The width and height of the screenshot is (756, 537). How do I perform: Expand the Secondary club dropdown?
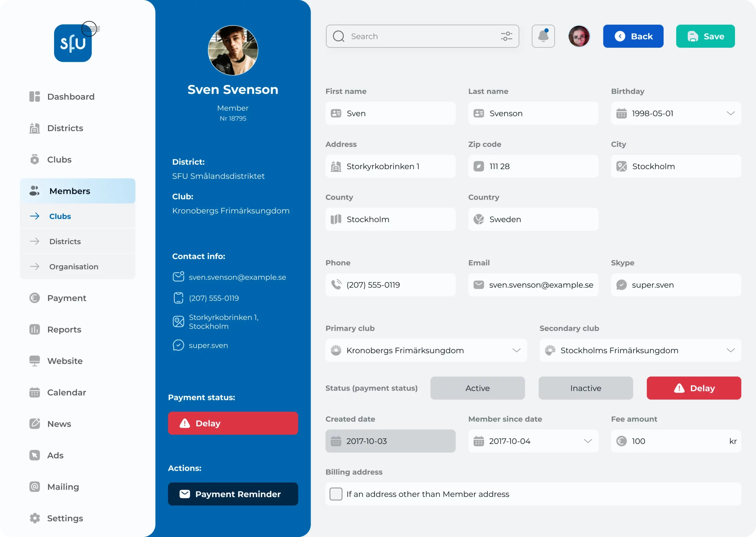pos(731,350)
